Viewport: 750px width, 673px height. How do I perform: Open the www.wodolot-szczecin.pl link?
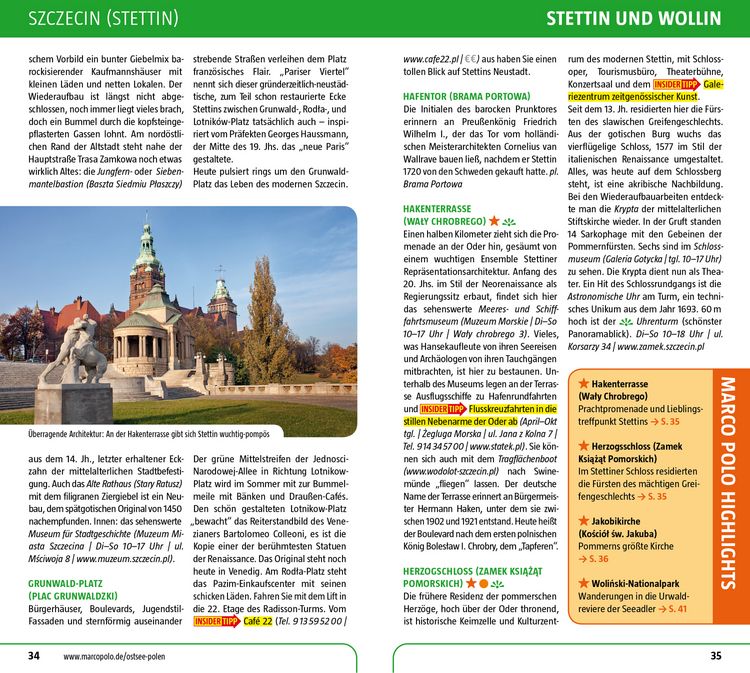pyautogui.click(x=451, y=472)
